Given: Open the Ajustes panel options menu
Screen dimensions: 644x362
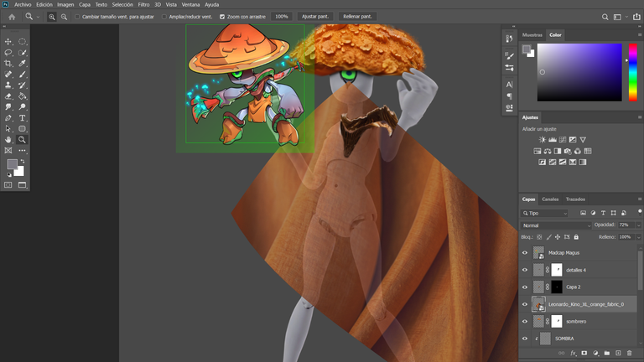Looking at the screenshot, I should tap(640, 117).
